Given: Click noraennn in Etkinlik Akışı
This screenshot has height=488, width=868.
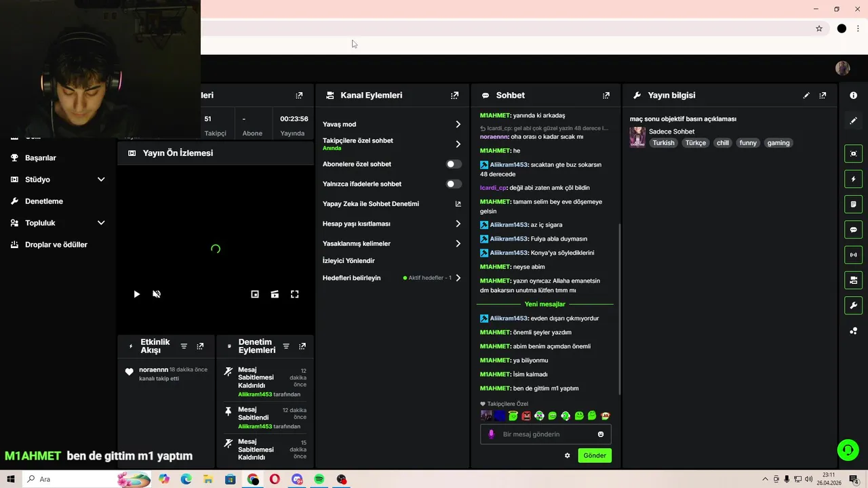Looking at the screenshot, I should pyautogui.click(x=153, y=369).
